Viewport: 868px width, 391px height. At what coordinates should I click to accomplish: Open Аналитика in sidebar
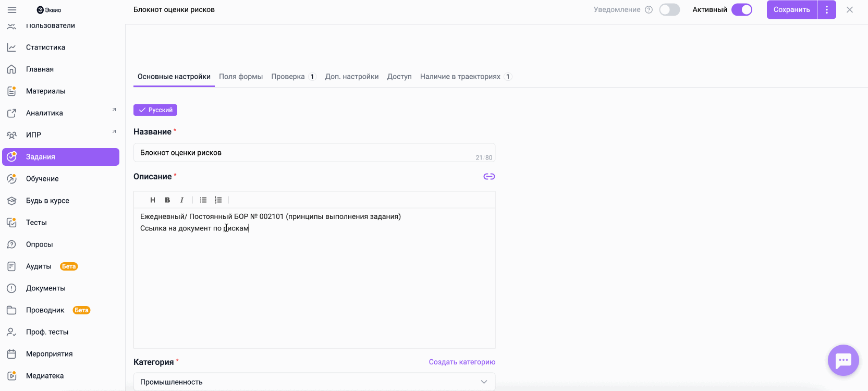click(x=44, y=113)
